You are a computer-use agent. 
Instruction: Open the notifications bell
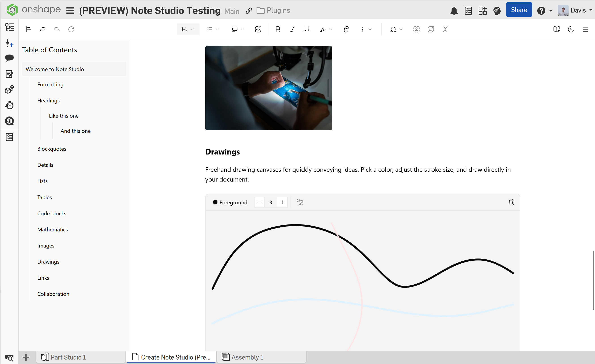[x=454, y=10]
